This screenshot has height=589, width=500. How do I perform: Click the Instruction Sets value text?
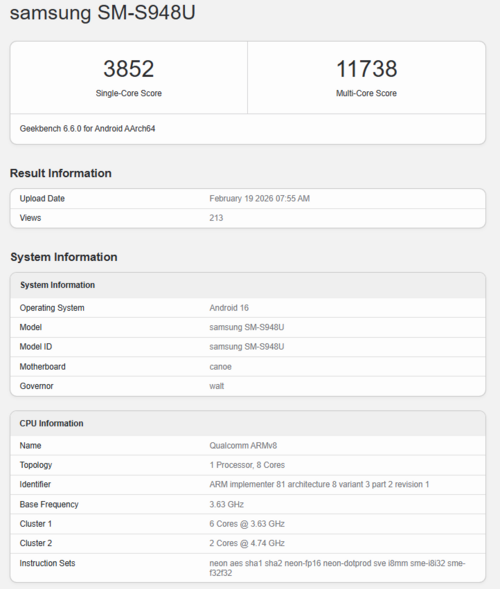337,568
